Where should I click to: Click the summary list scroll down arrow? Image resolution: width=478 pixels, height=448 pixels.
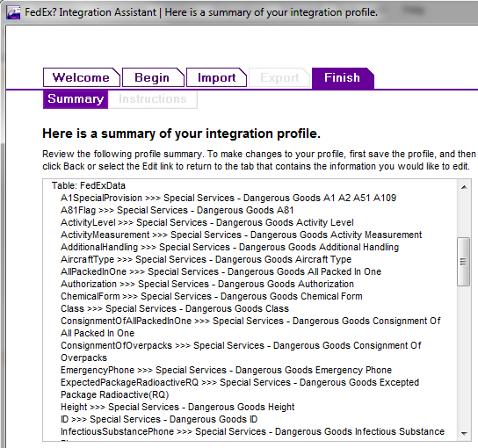464,433
